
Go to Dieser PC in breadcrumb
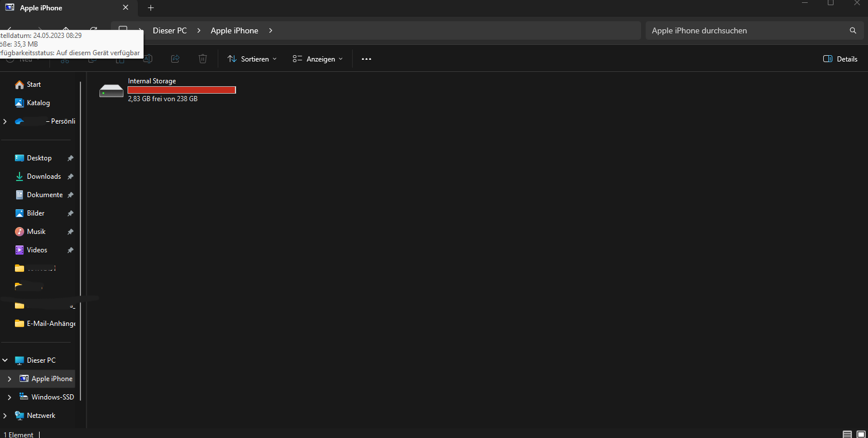pyautogui.click(x=169, y=30)
